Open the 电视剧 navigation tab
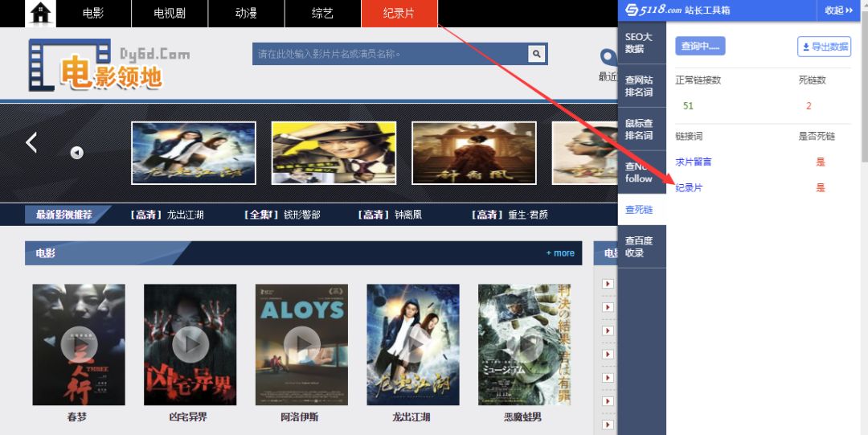Image resolution: width=868 pixels, height=435 pixels. (170, 14)
